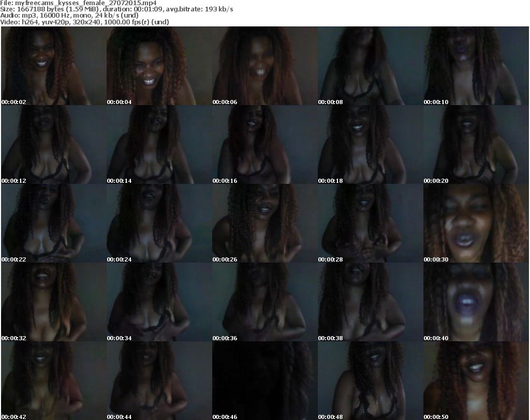The image size is (530, 420).
Task: Choose the frame marked 00:00:16
Action: (x=264, y=144)
